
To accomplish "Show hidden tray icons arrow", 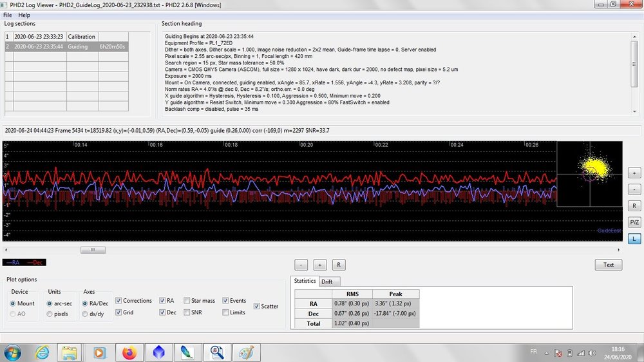I will 547,353.
